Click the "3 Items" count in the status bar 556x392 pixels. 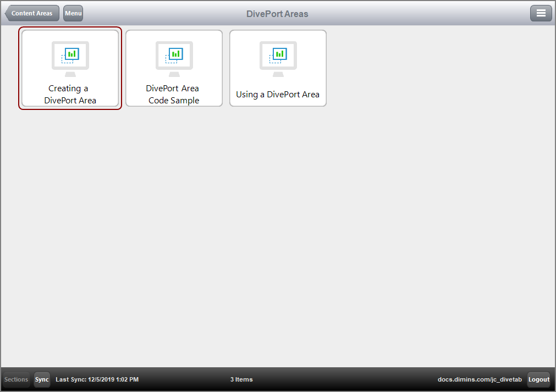(x=241, y=379)
